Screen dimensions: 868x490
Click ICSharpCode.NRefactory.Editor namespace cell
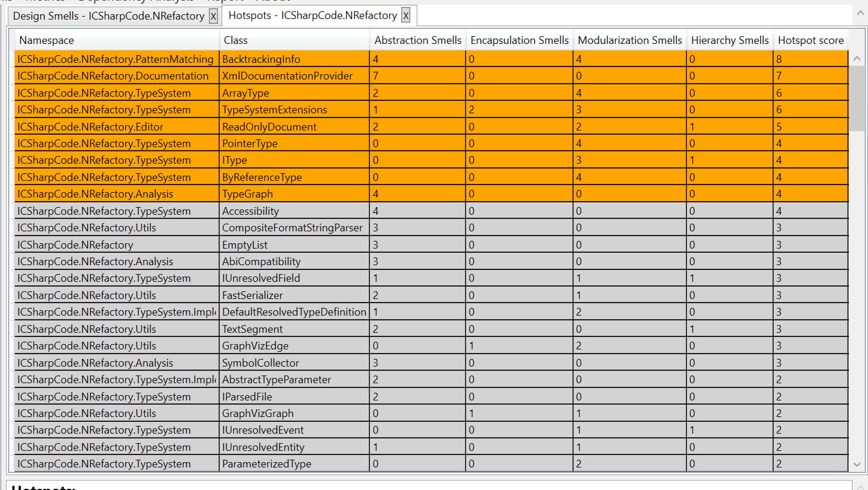[117, 126]
